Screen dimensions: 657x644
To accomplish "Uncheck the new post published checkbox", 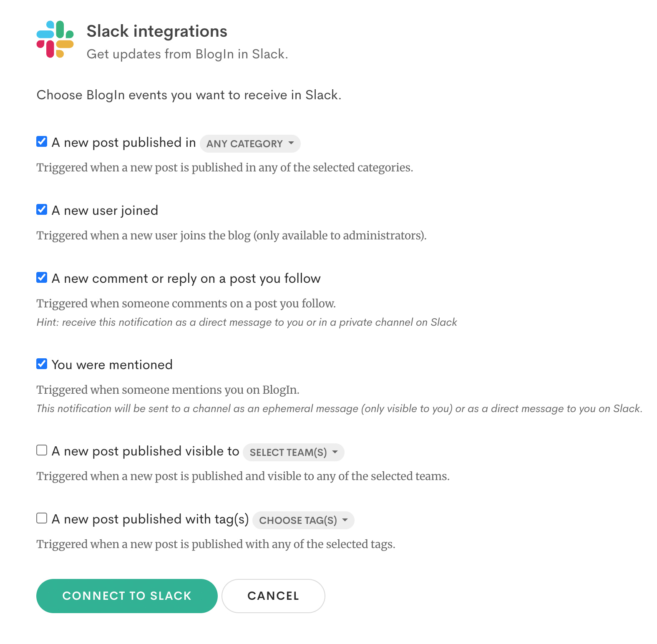I will pyautogui.click(x=42, y=141).
